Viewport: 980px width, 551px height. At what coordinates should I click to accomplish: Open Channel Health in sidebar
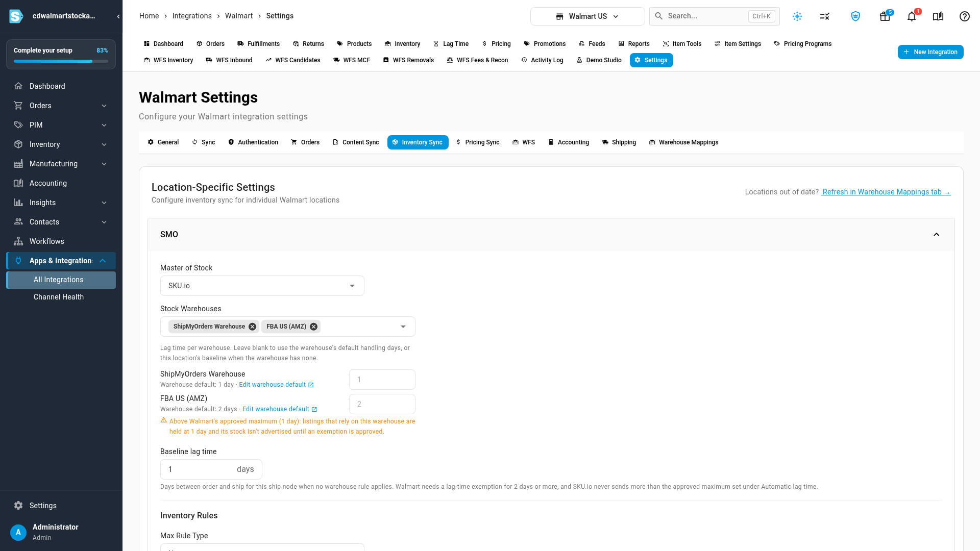tap(61, 297)
